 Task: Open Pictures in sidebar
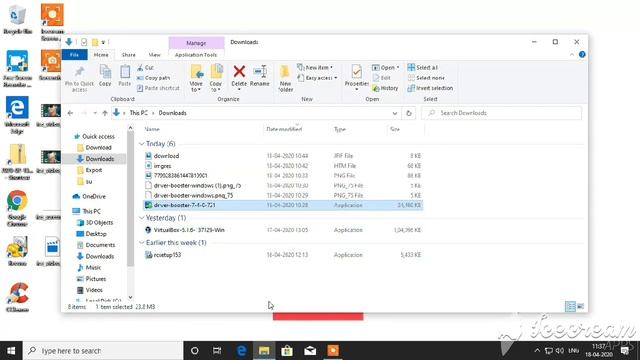click(91, 279)
